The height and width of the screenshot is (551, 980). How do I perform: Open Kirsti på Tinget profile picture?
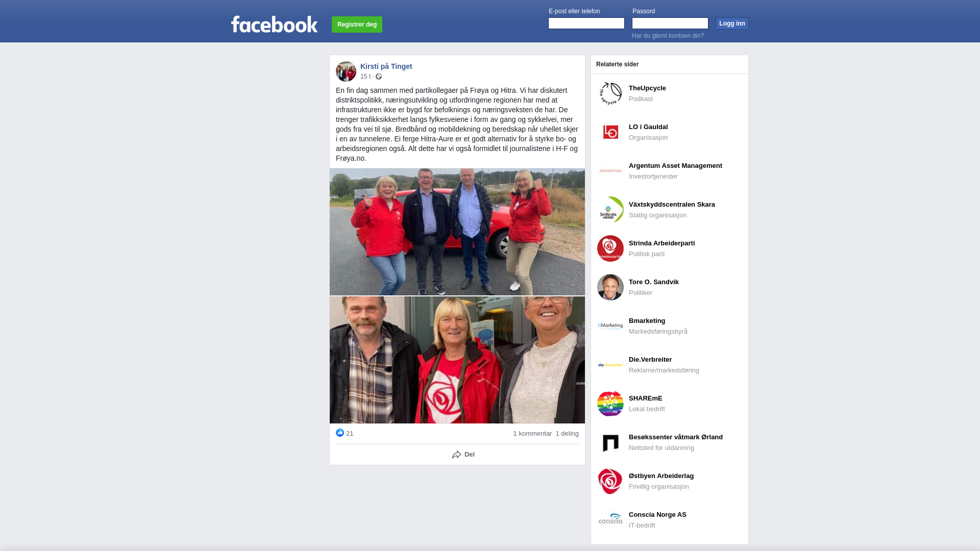(x=346, y=71)
